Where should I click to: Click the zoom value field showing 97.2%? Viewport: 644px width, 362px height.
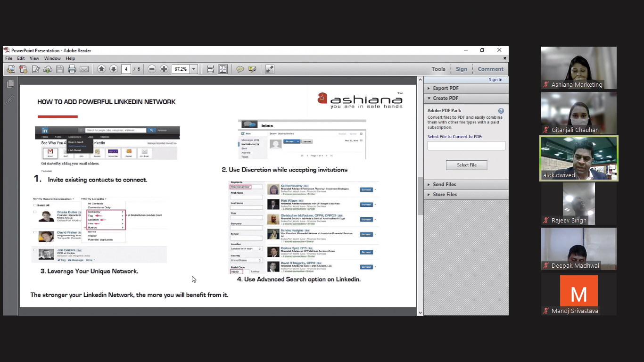pos(181,69)
